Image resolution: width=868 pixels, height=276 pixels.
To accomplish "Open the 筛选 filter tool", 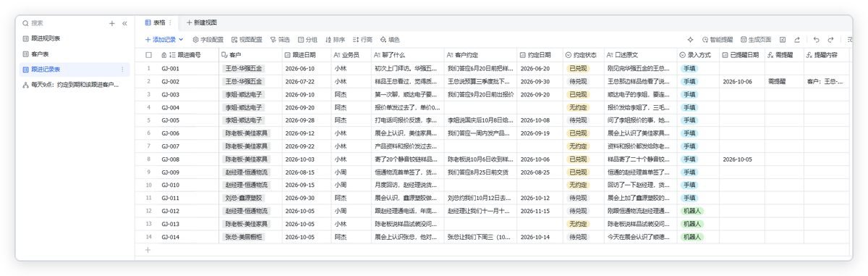I will pos(280,40).
